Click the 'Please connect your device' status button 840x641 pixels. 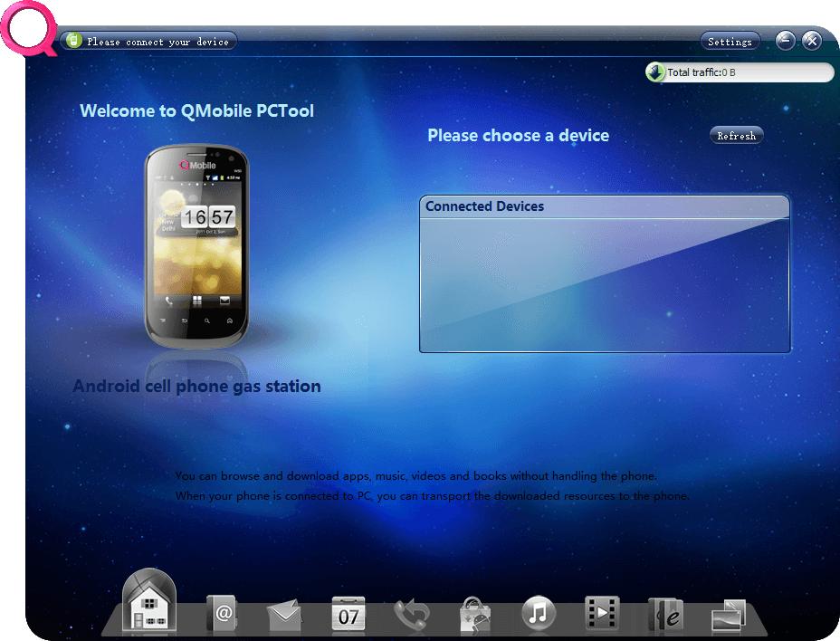point(148,42)
